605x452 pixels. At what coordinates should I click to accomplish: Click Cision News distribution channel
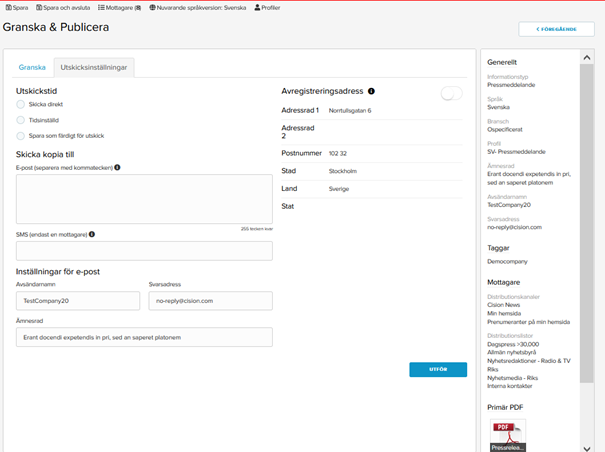point(504,305)
